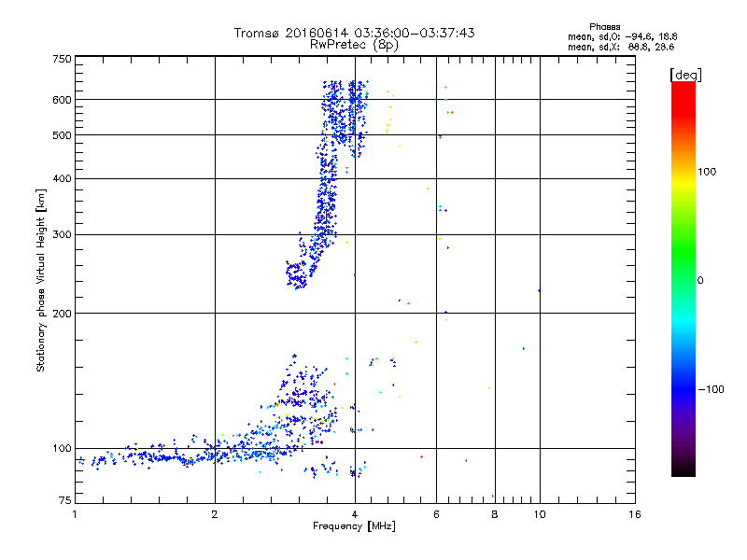Click the y-axis label '75'
The height and width of the screenshot is (560, 747).
65,500
